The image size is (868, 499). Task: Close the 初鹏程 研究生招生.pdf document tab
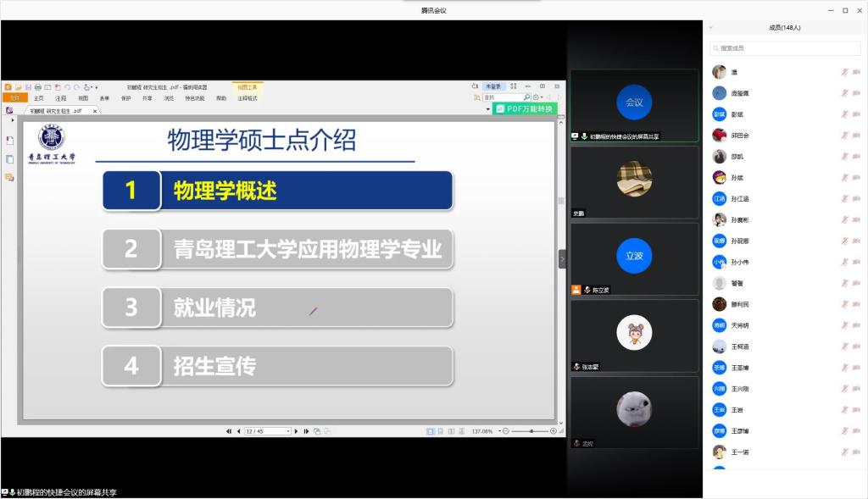[95, 110]
